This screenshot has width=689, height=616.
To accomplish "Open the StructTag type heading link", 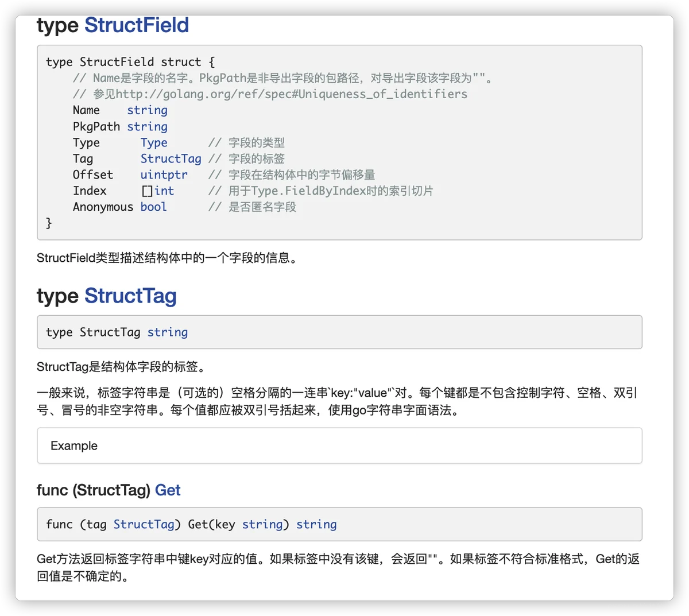I will [130, 296].
